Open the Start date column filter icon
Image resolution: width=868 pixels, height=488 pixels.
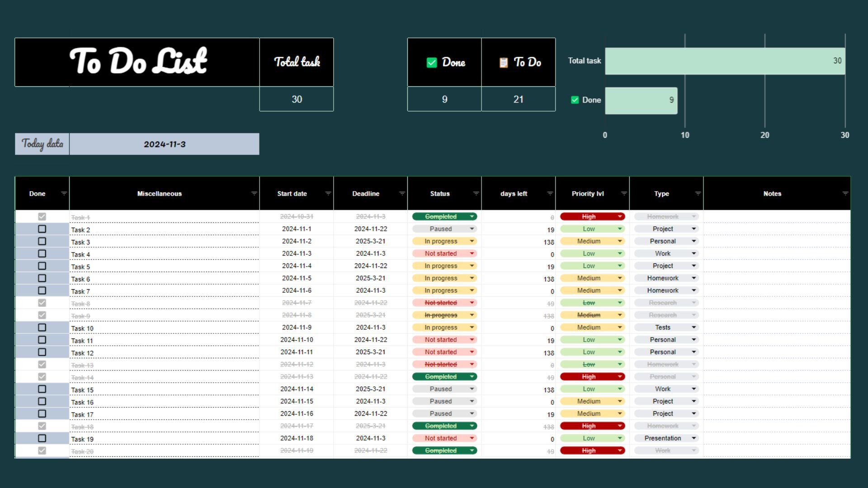click(328, 193)
